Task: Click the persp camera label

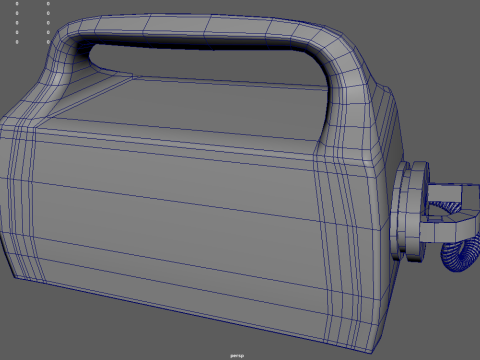Action: [237, 356]
